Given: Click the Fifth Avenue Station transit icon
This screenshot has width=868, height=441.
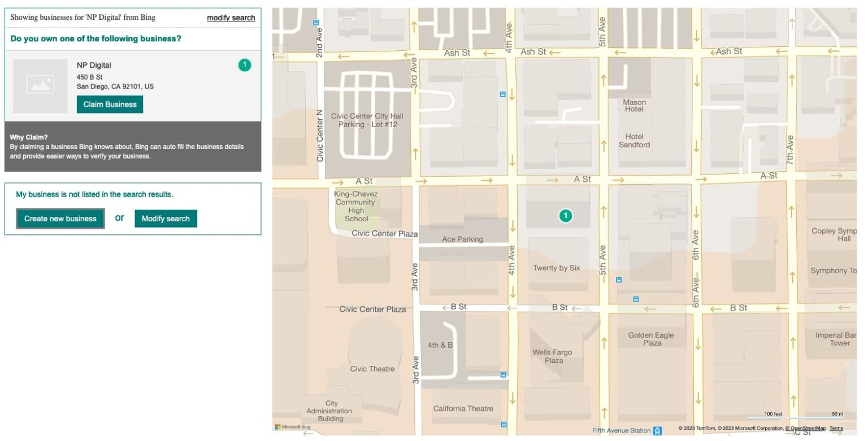Looking at the screenshot, I should click(656, 430).
